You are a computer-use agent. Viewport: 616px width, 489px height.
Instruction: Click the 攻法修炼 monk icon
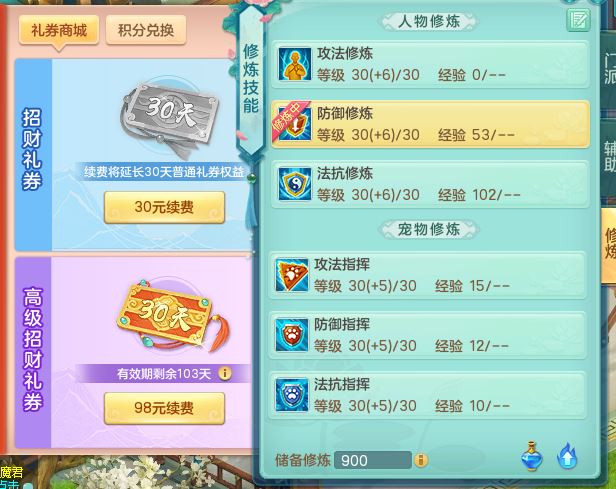pos(295,64)
